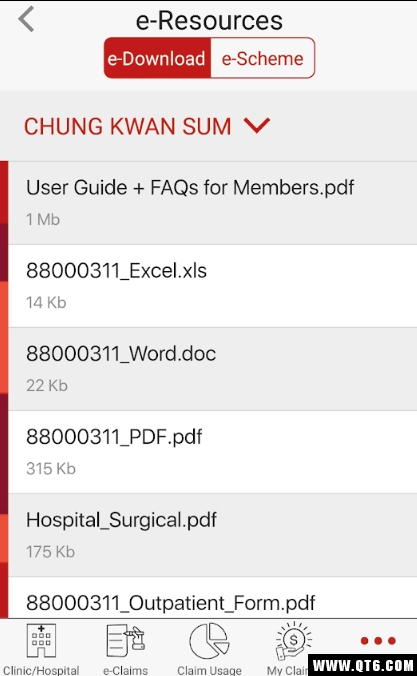Open the Clinic/Hospital icon in bottom bar

pyautogui.click(x=41, y=641)
